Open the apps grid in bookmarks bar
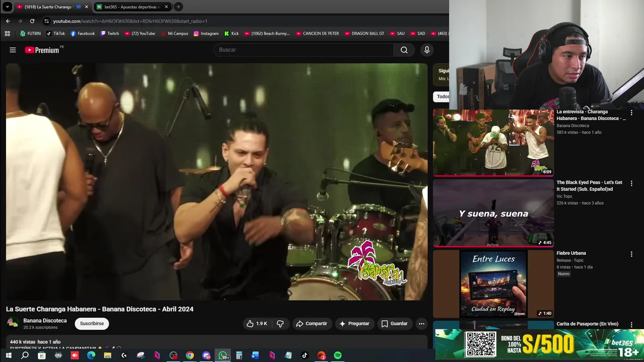The height and width of the screenshot is (362, 644). click(x=7, y=34)
